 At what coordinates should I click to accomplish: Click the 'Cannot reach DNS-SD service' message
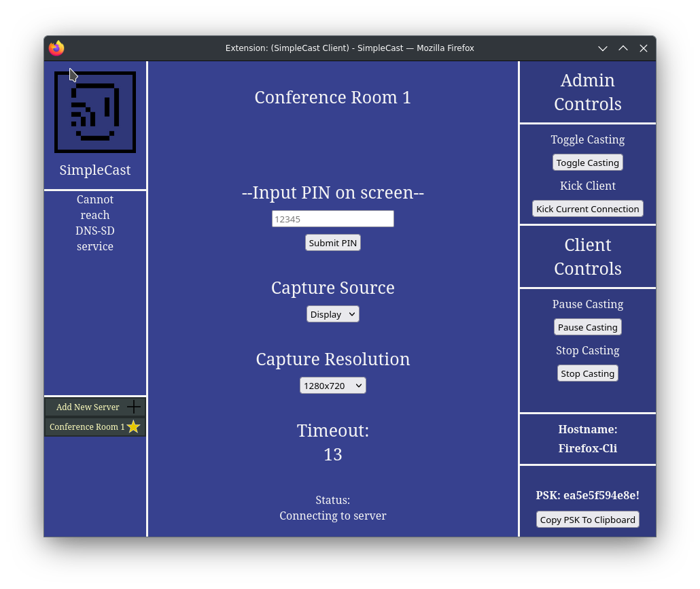pos(95,222)
